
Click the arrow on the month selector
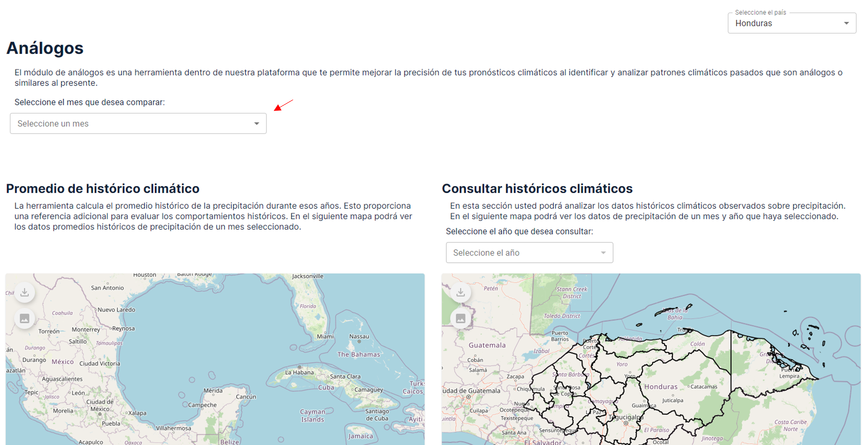point(257,124)
